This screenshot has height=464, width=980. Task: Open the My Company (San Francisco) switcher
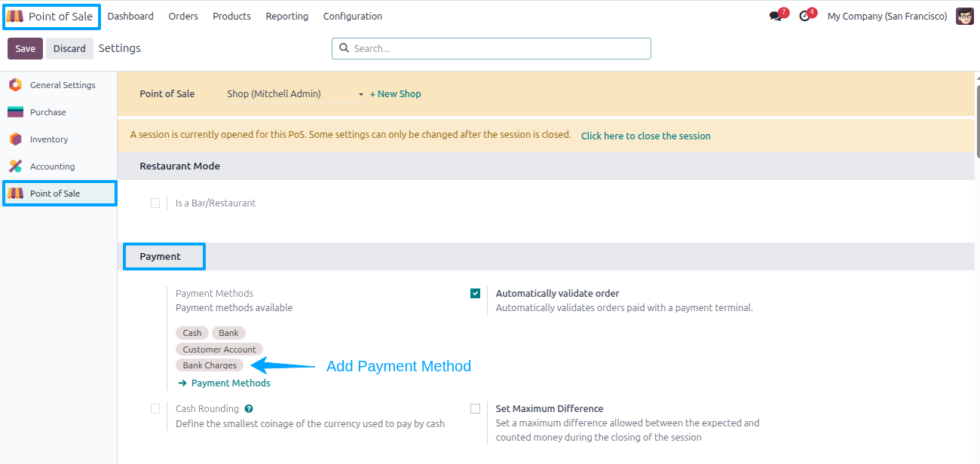point(887,17)
